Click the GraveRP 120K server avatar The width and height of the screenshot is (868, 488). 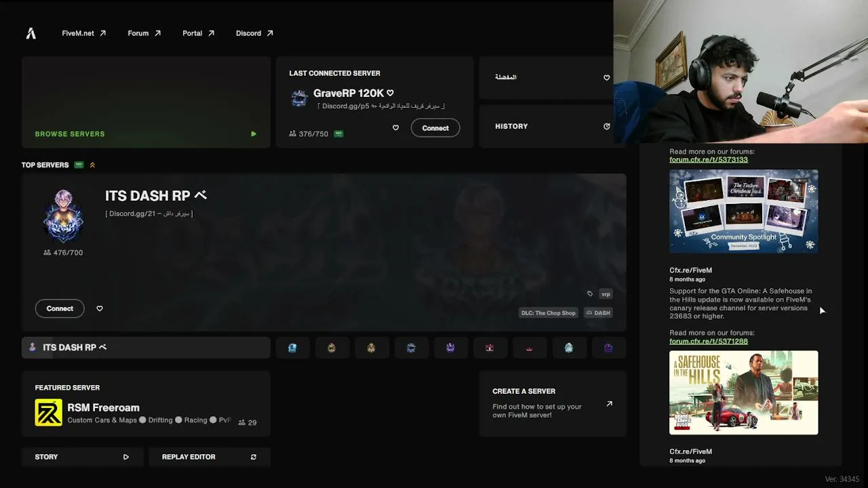299,98
